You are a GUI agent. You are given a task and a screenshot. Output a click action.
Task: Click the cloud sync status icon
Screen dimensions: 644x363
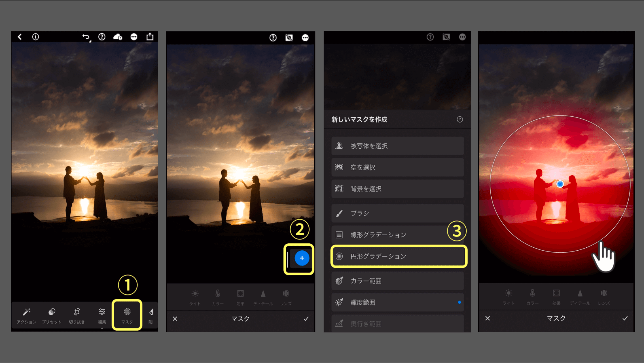(x=118, y=37)
